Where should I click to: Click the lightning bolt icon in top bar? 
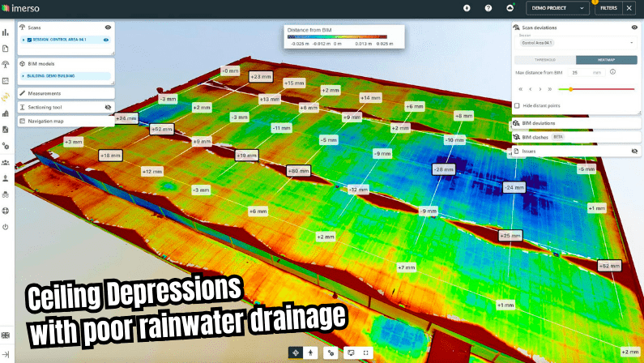(467, 8)
